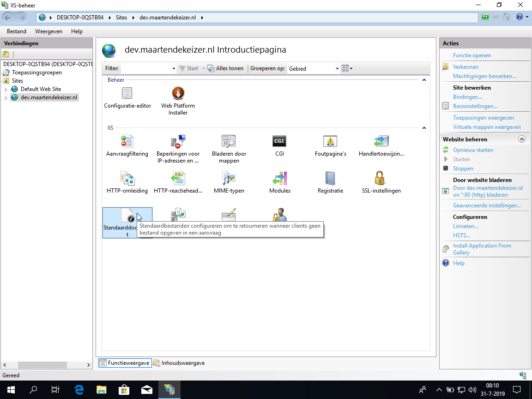Image resolution: width=532 pixels, height=399 pixels.
Task: Open the Groeperen op Gebied dropdown
Action: click(337, 68)
